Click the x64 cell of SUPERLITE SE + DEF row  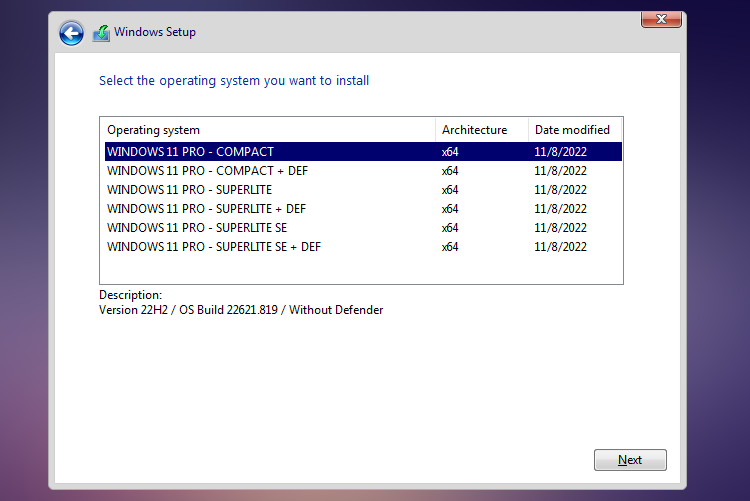pos(450,247)
